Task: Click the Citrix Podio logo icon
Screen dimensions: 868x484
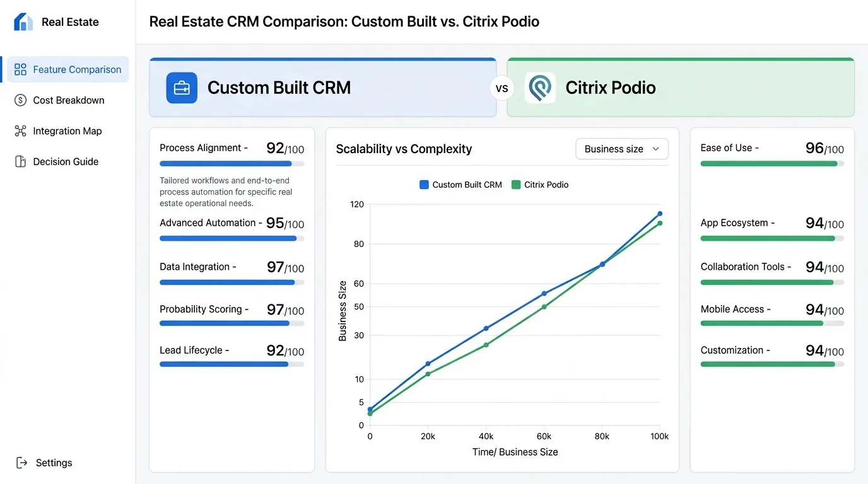Action: point(540,88)
